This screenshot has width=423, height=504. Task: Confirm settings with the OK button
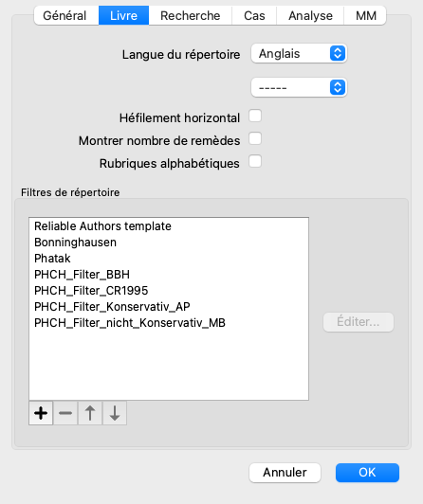(367, 473)
